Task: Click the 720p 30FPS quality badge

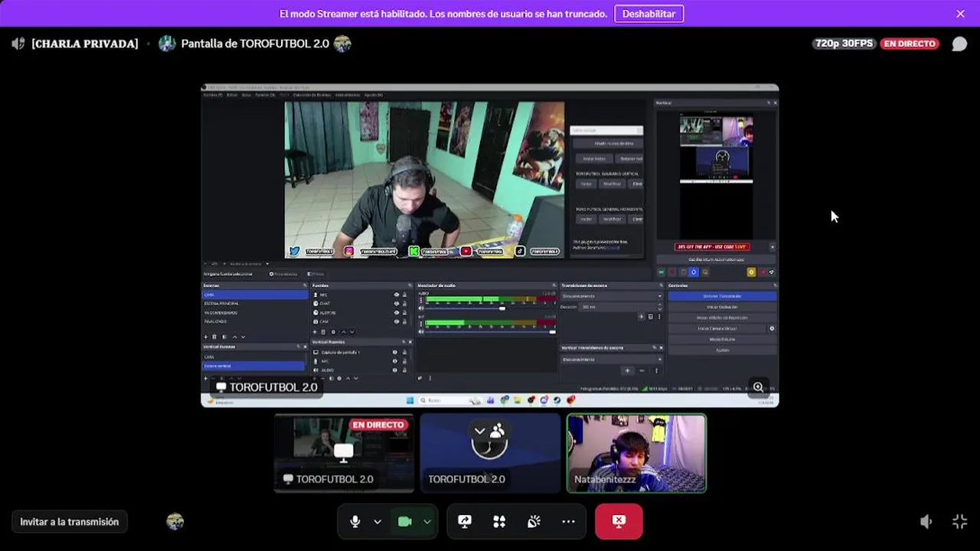Action: 844,44
